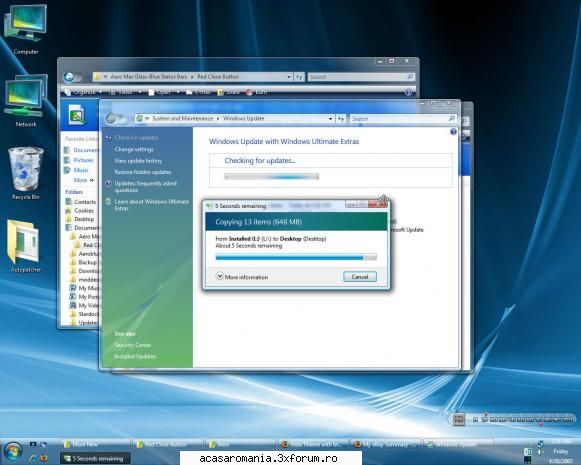Image resolution: width=581 pixels, height=465 pixels.
Task: Click the question mark icon beside Updates FAQ
Action: pyautogui.click(x=108, y=183)
